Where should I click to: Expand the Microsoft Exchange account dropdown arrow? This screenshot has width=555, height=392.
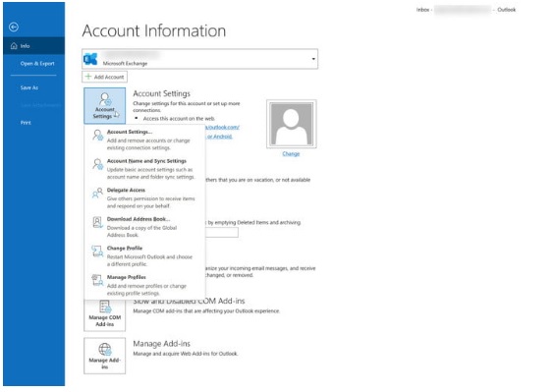(x=313, y=59)
